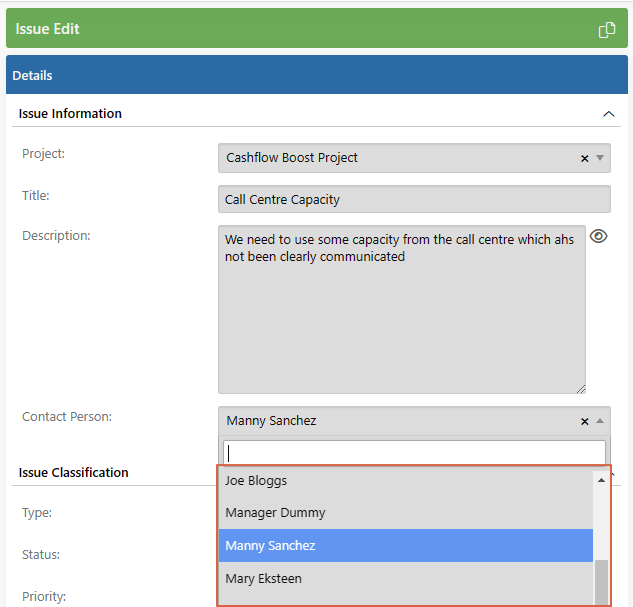The image size is (633, 607).
Task: Click the dropdown list scroll-up arrow
Action: pyautogui.click(x=601, y=480)
